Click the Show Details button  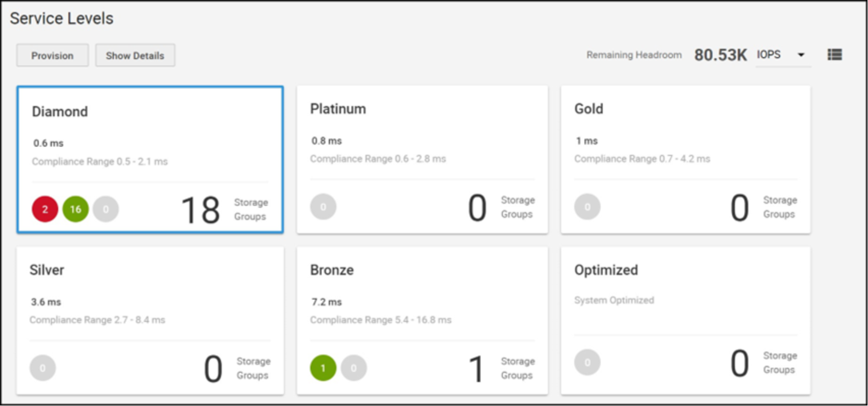point(135,56)
